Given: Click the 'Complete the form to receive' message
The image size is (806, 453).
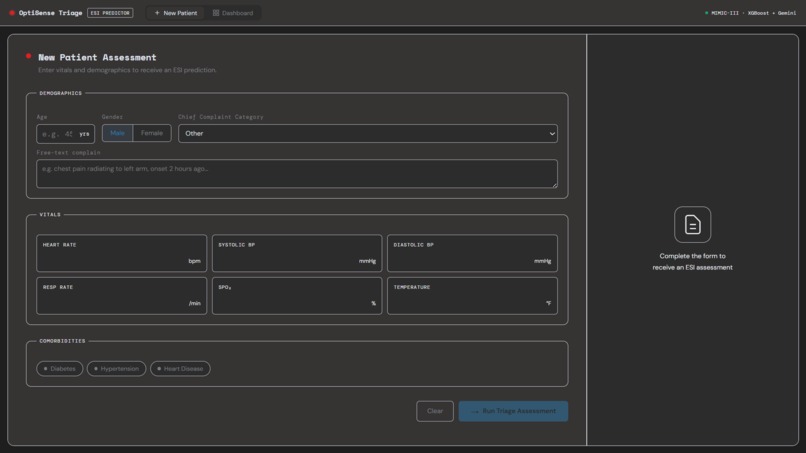Looking at the screenshot, I should coord(692,262).
